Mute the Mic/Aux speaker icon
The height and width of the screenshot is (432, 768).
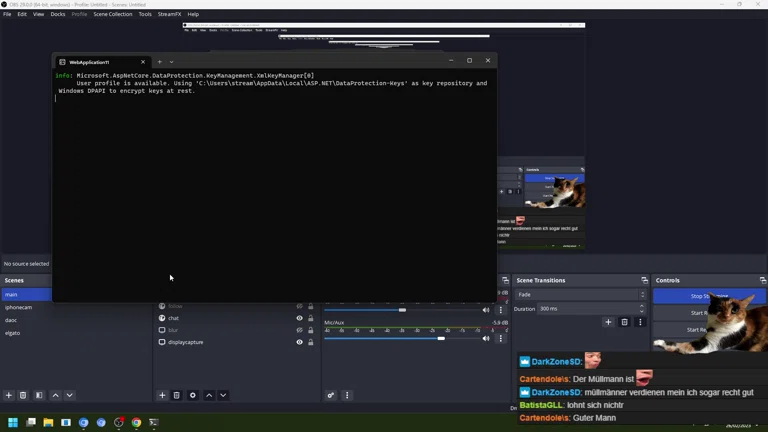486,338
